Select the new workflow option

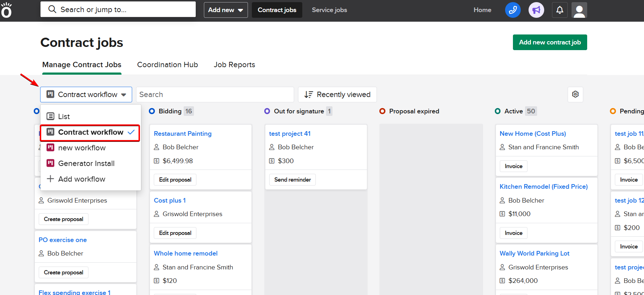pyautogui.click(x=82, y=148)
